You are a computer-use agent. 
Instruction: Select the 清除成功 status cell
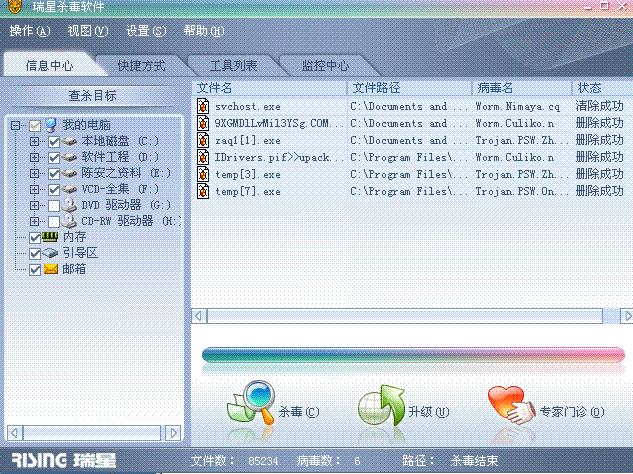coord(600,106)
